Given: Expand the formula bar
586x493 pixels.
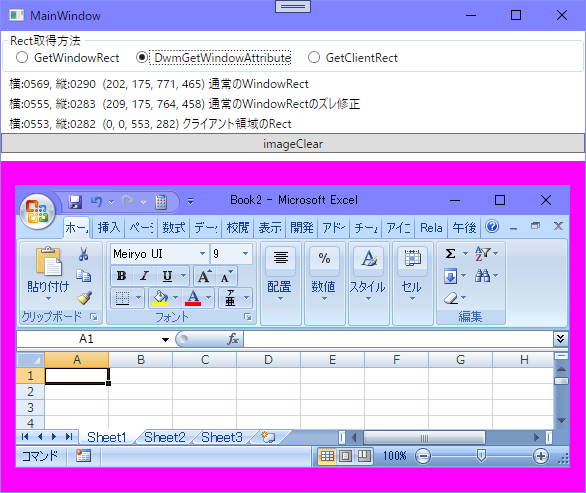Looking at the screenshot, I should click(561, 339).
